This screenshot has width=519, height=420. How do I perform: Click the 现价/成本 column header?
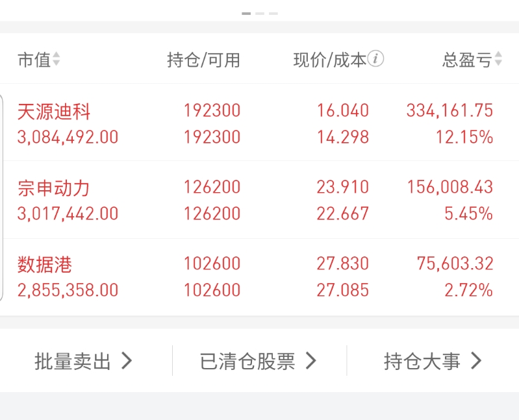(330, 60)
